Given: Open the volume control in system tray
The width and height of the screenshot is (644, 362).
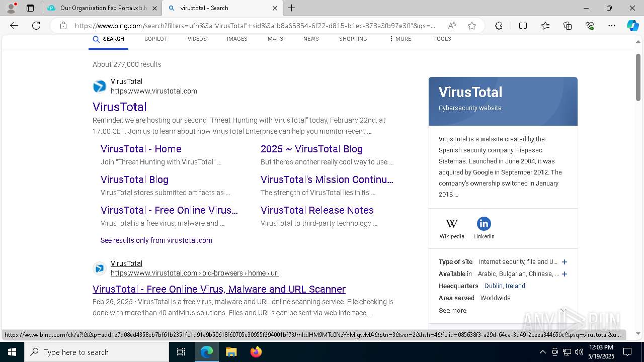Looking at the screenshot, I should pyautogui.click(x=579, y=352).
